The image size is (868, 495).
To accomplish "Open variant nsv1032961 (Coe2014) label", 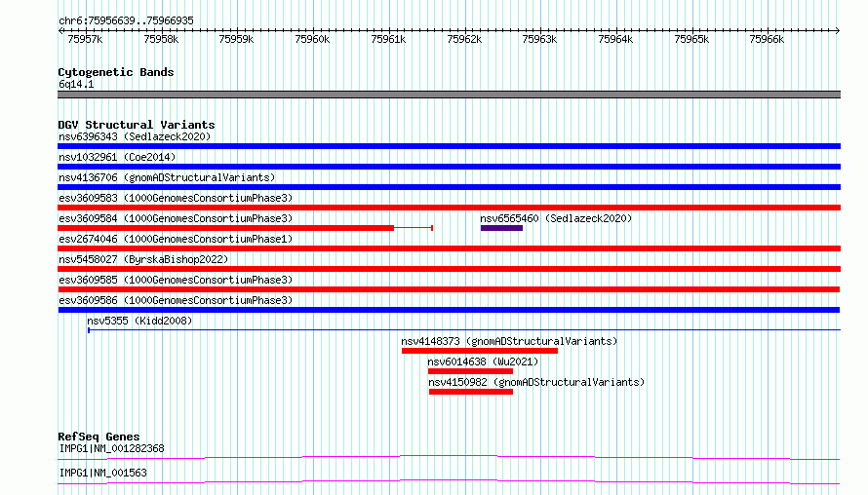I will [117, 157].
